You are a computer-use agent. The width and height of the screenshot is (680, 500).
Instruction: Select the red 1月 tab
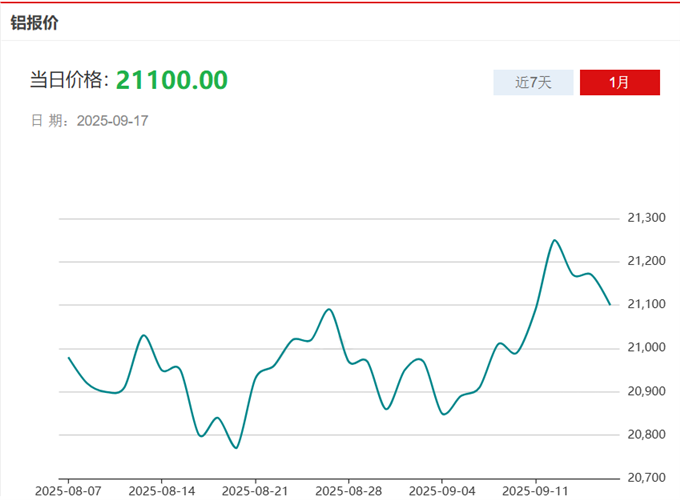619,82
